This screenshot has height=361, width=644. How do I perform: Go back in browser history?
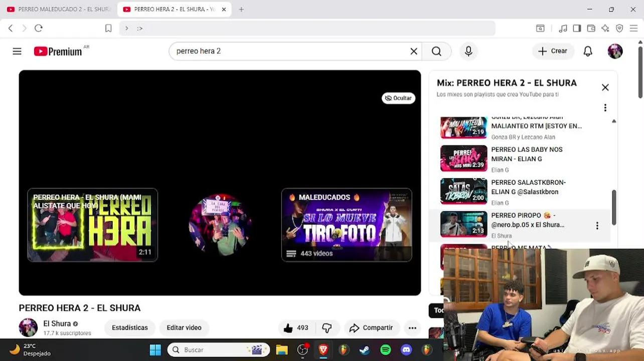(11, 28)
